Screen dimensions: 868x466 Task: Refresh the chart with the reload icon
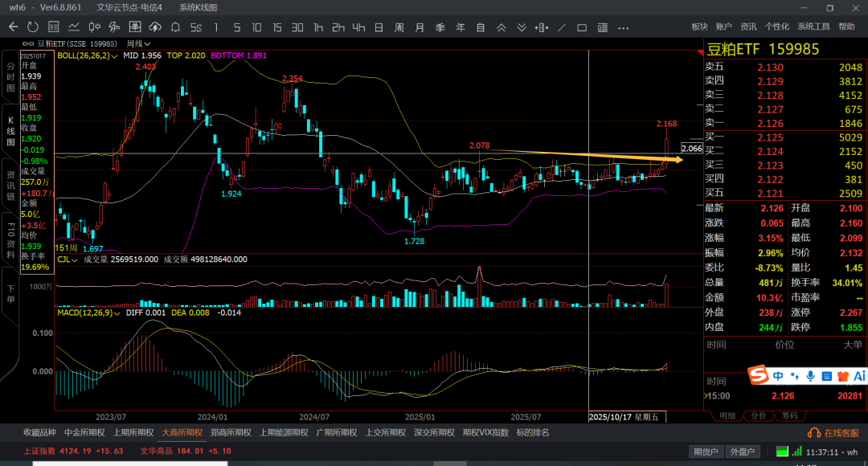pyautogui.click(x=33, y=27)
